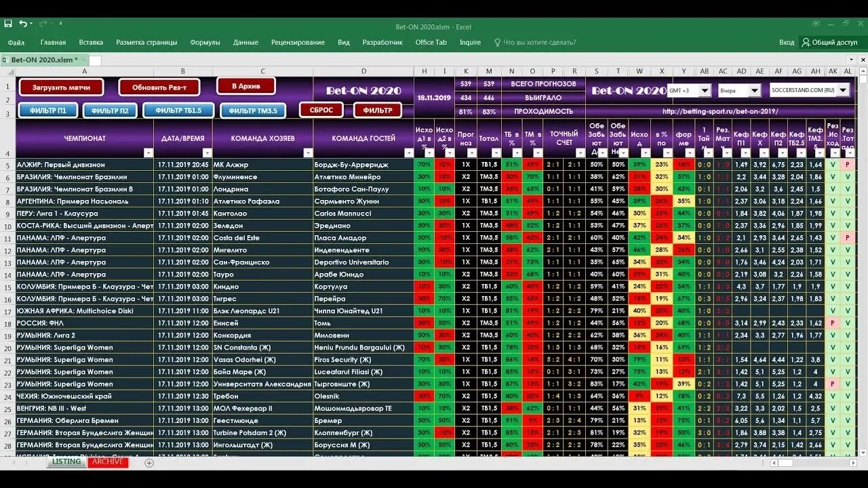Switch to the LISTING sheet tab
Viewport: 868px width, 488px height.
point(66,462)
